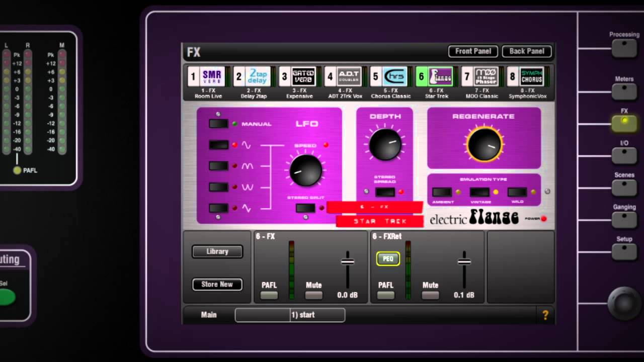Click the 0.1 dB fader value
The image size is (644, 362).
click(464, 295)
